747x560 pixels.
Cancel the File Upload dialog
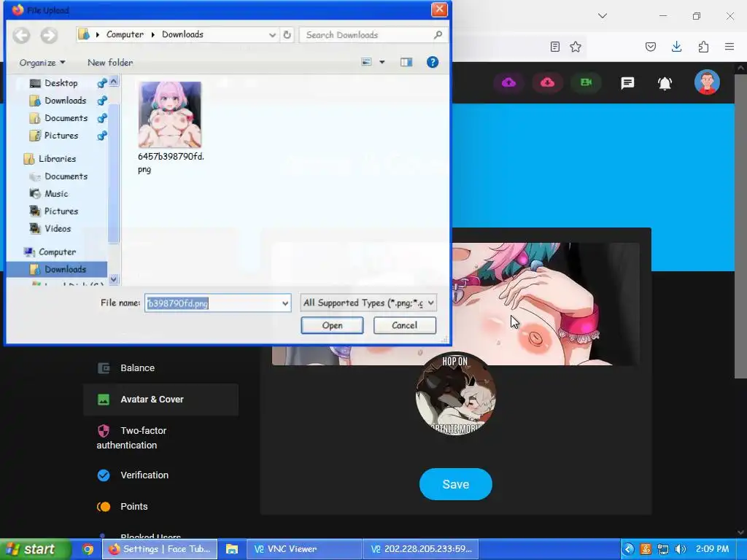coord(404,325)
